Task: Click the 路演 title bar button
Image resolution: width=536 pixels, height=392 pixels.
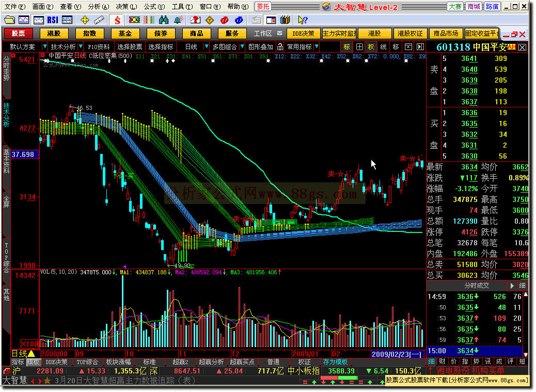Action: pos(492,7)
